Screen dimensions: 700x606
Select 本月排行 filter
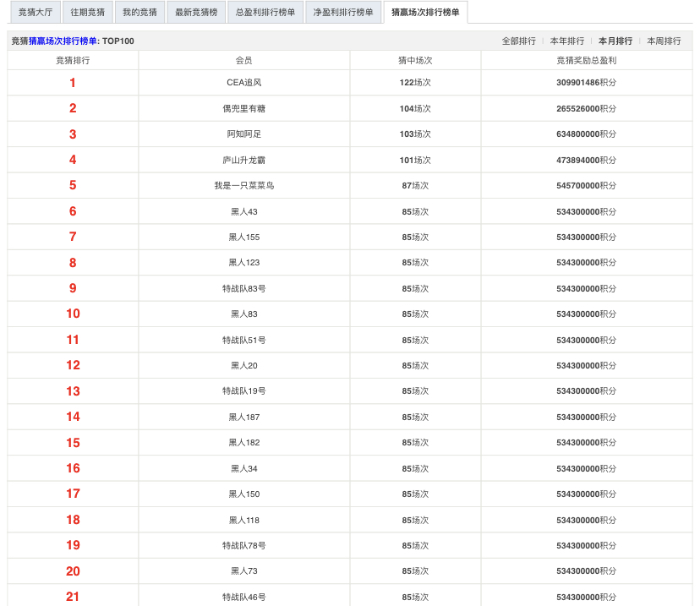(615, 41)
